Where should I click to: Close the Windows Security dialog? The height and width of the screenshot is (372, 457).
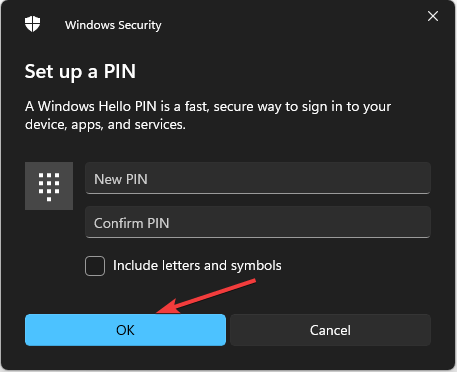coord(433,16)
